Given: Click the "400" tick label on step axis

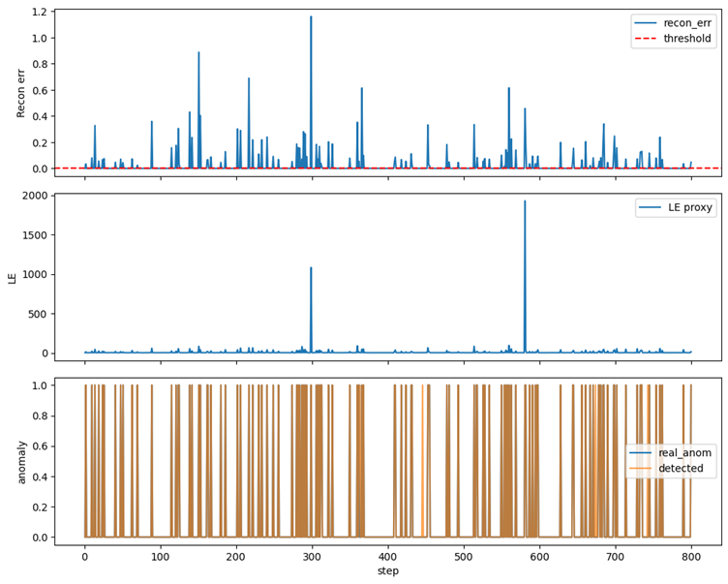Looking at the screenshot, I should click(387, 558).
